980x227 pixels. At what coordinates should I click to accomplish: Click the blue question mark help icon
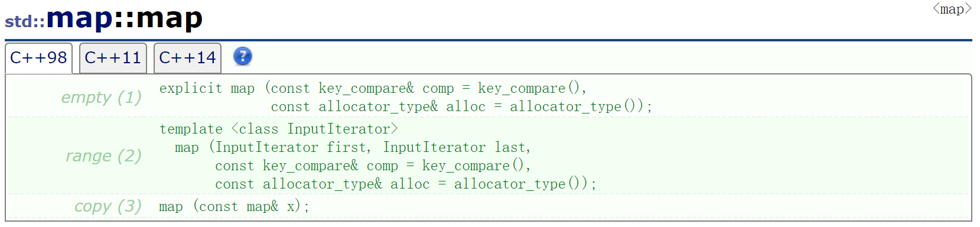242,57
